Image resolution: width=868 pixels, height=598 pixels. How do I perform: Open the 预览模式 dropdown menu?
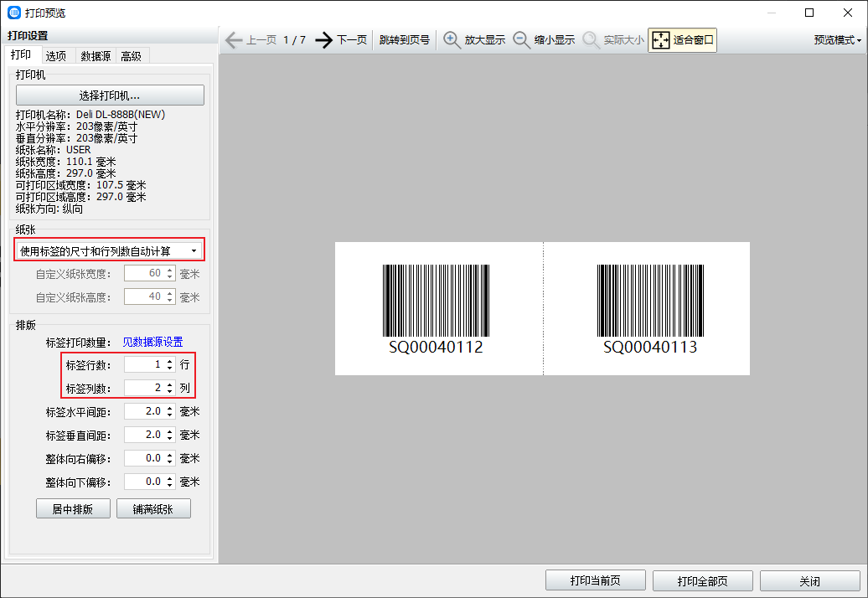pyautogui.click(x=838, y=40)
